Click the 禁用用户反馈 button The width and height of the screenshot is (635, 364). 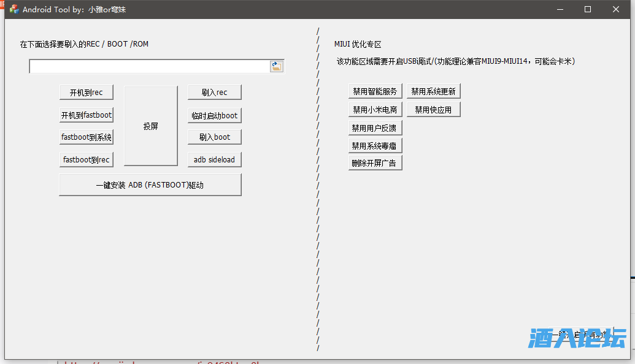[375, 129]
